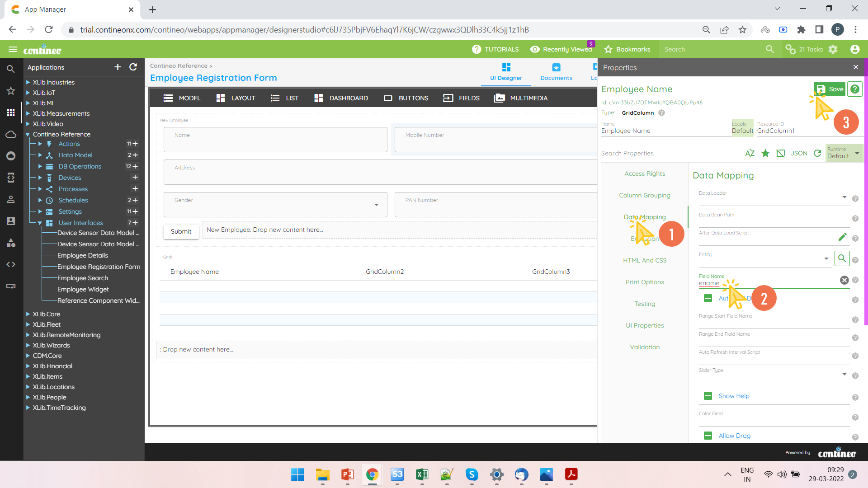Open the JSON view of properties
Image resolution: width=868 pixels, height=488 pixels.
pyautogui.click(x=799, y=153)
